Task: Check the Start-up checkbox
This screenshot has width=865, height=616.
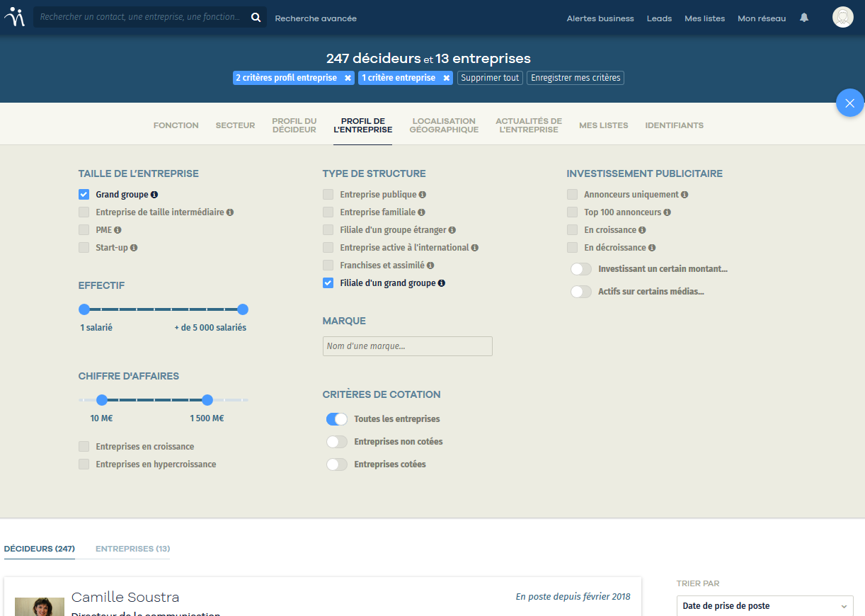Action: tap(84, 247)
